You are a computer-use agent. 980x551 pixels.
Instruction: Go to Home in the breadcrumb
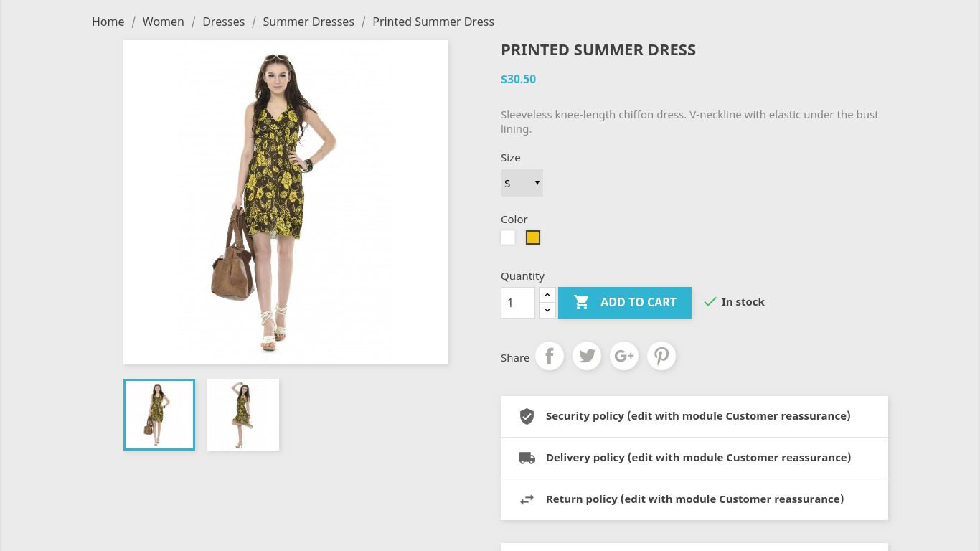coord(108,22)
